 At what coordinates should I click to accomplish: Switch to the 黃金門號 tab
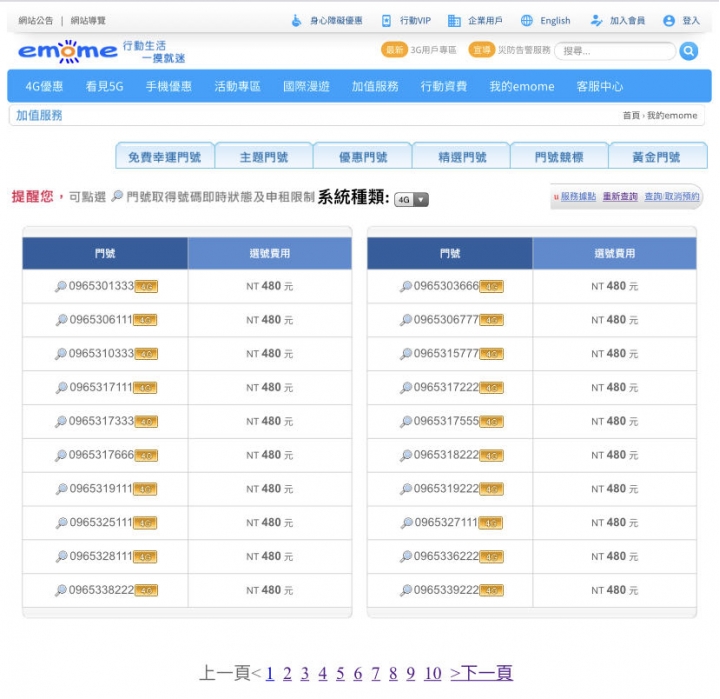tap(657, 157)
